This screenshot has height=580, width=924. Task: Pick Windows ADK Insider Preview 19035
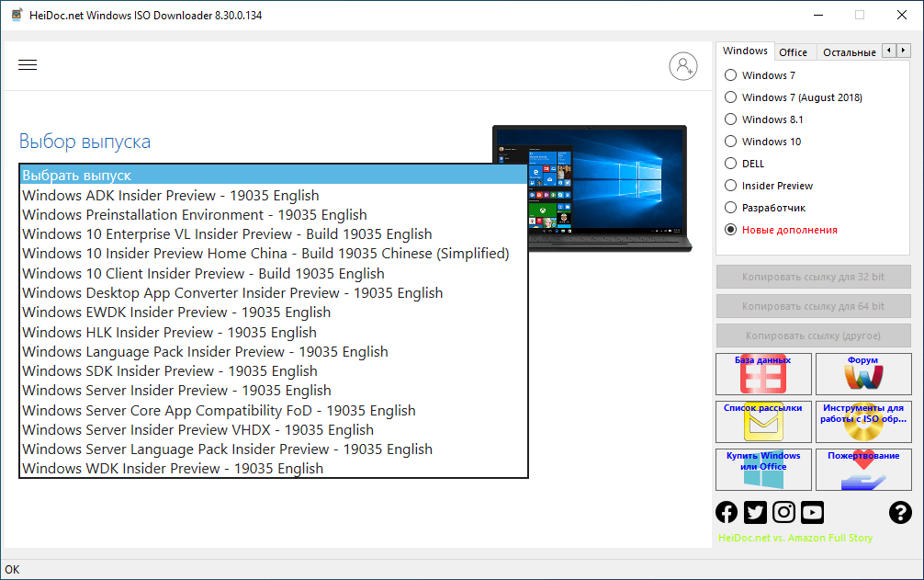coord(274,195)
